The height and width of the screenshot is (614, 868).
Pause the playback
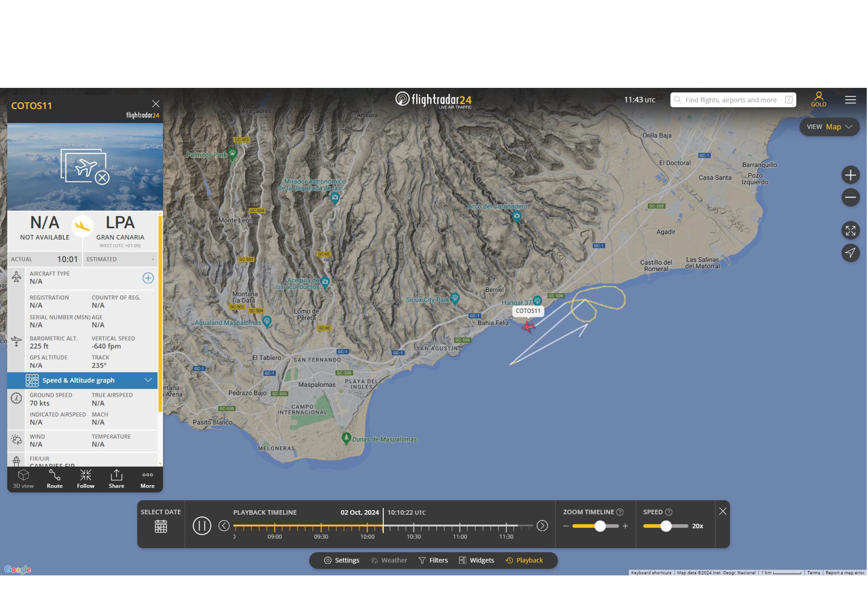[202, 526]
